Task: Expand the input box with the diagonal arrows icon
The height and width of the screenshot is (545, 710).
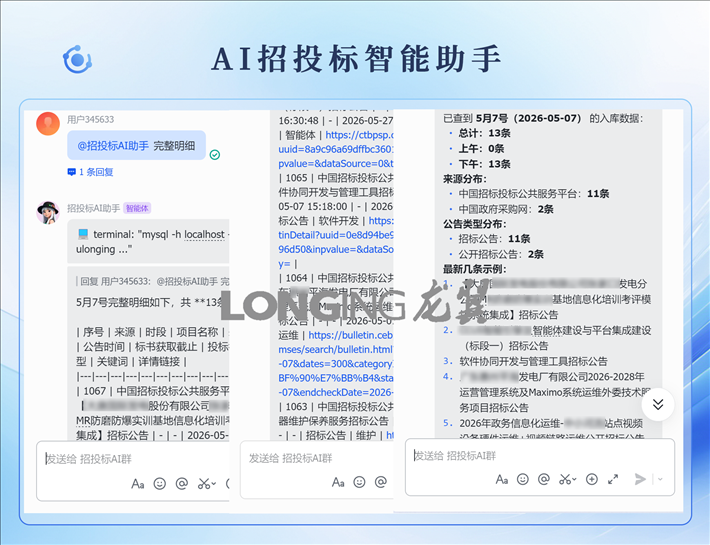Action: [613, 479]
